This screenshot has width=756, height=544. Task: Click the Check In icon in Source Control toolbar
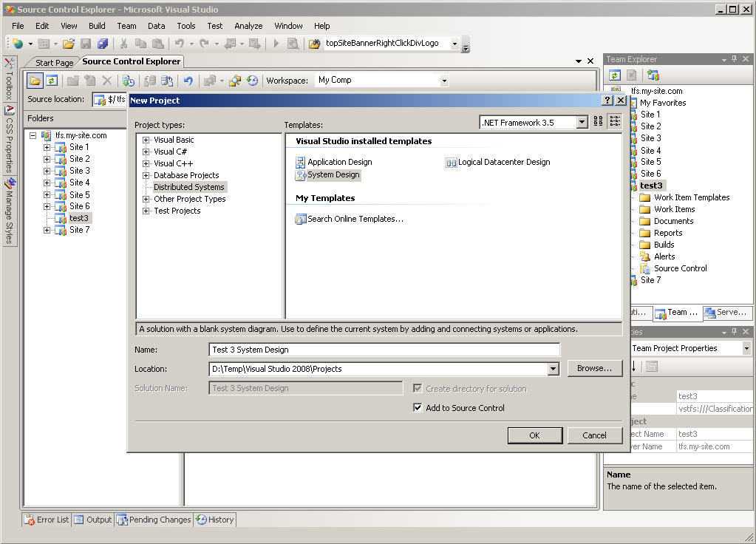167,81
